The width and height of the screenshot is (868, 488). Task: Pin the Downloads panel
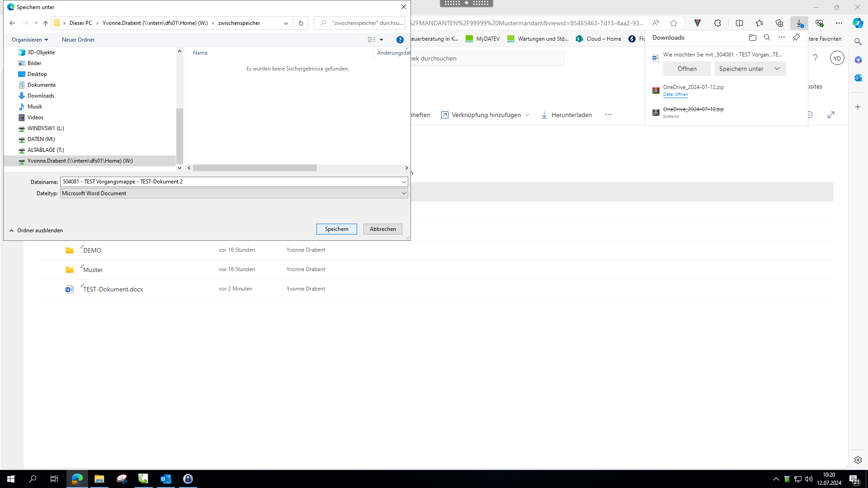tap(796, 38)
